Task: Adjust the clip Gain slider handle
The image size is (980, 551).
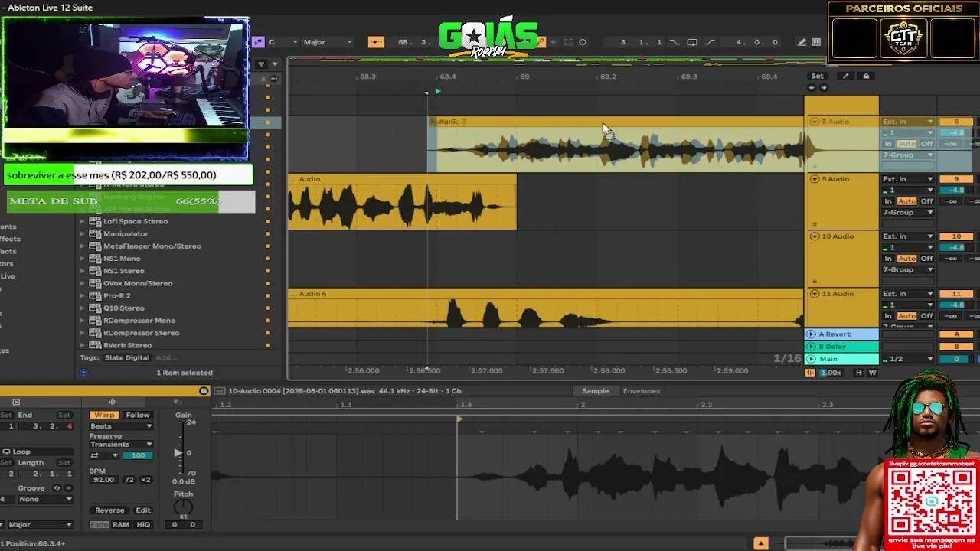Action: point(178,452)
